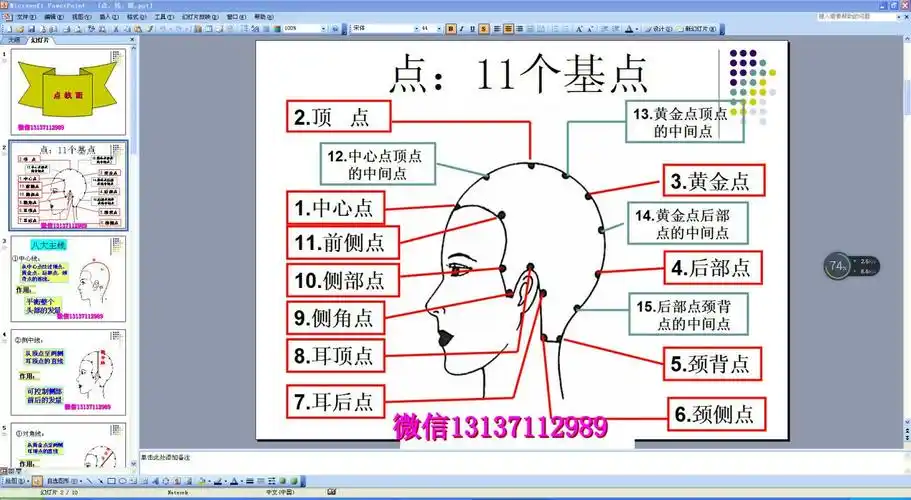Click the Format Painter brush icon
Image resolution: width=911 pixels, height=500 pixels.
(150, 28)
